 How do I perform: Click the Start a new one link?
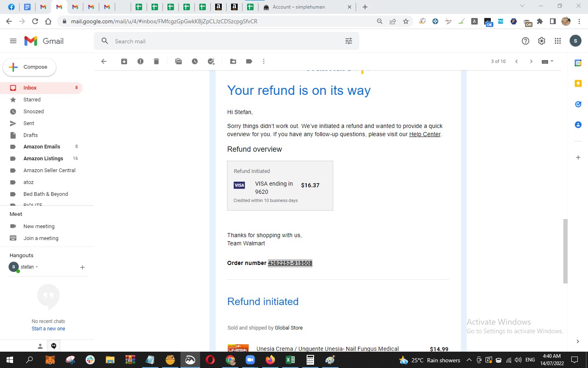(x=48, y=329)
